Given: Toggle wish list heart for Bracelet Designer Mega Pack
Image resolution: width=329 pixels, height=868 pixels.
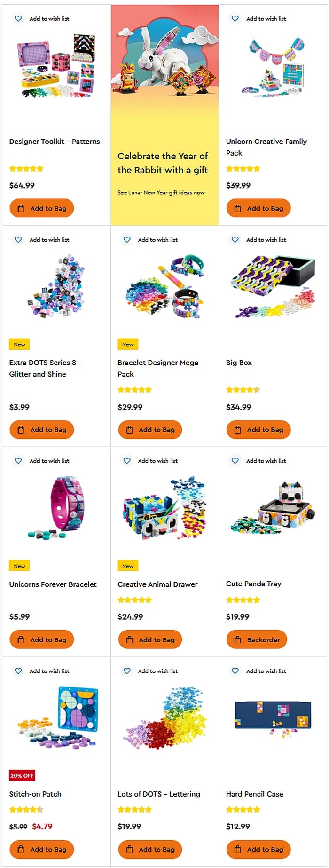Looking at the screenshot, I should (127, 240).
